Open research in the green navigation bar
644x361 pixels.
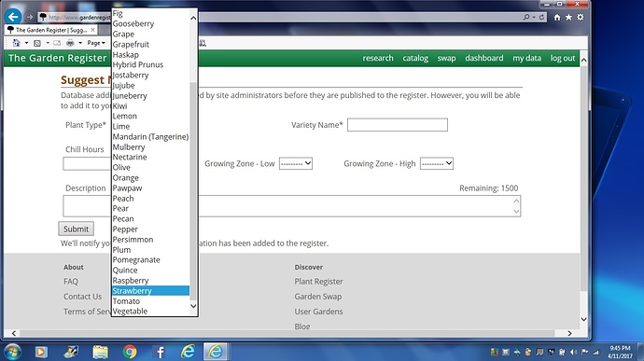coord(378,58)
